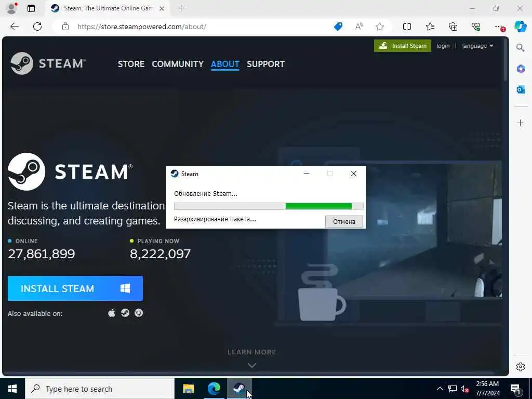Image resolution: width=532 pixels, height=399 pixels.
Task: Click the taskbar search box
Action: pyautogui.click(x=100, y=389)
